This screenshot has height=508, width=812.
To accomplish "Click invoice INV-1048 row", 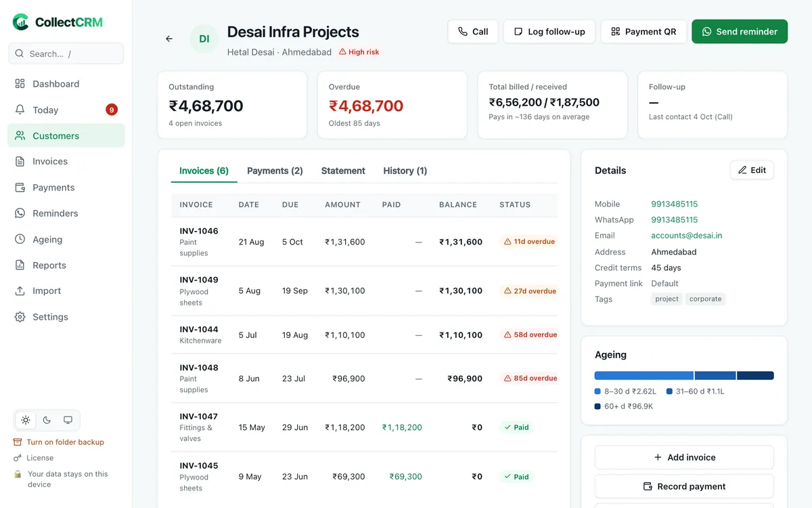I will point(364,379).
